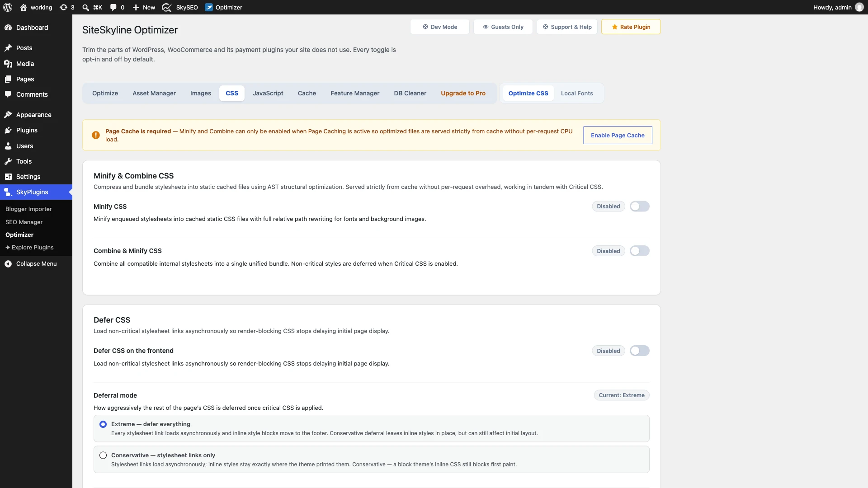Click the Rate Plugin button
This screenshot has width=868, height=488.
point(631,27)
